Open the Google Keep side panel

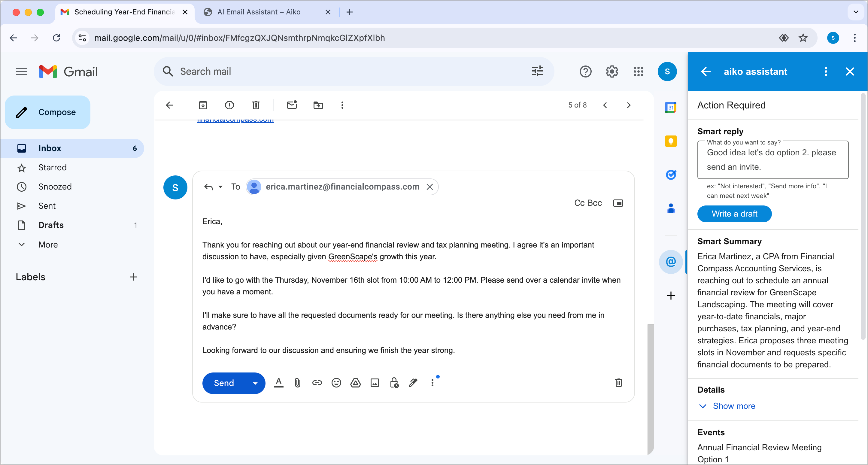pyautogui.click(x=671, y=141)
